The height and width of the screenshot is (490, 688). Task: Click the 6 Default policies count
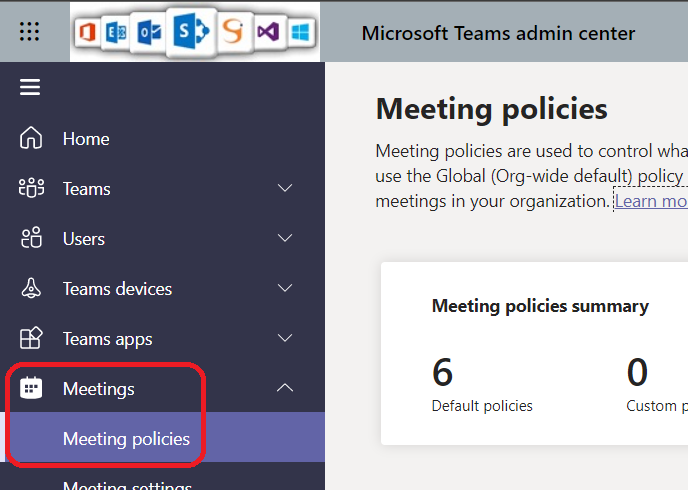click(442, 372)
